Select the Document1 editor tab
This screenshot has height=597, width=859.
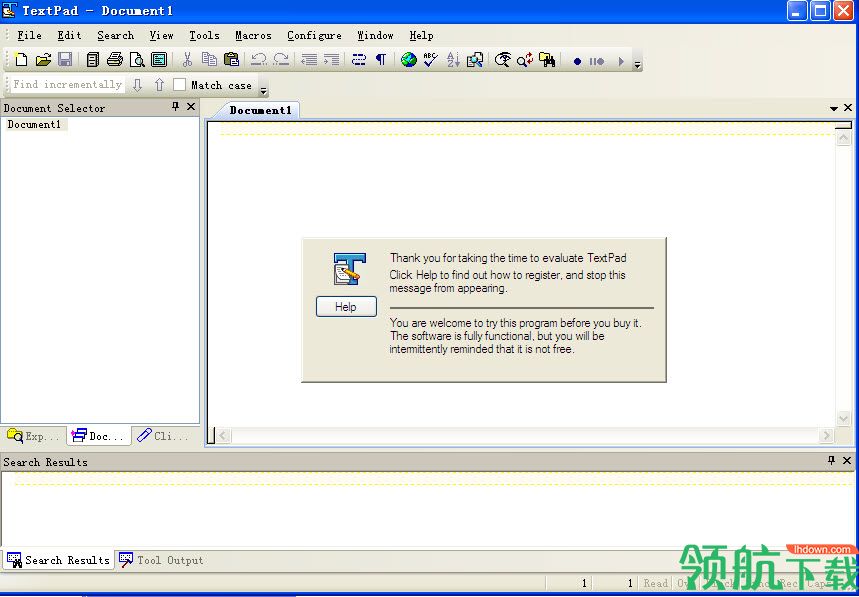[260, 110]
